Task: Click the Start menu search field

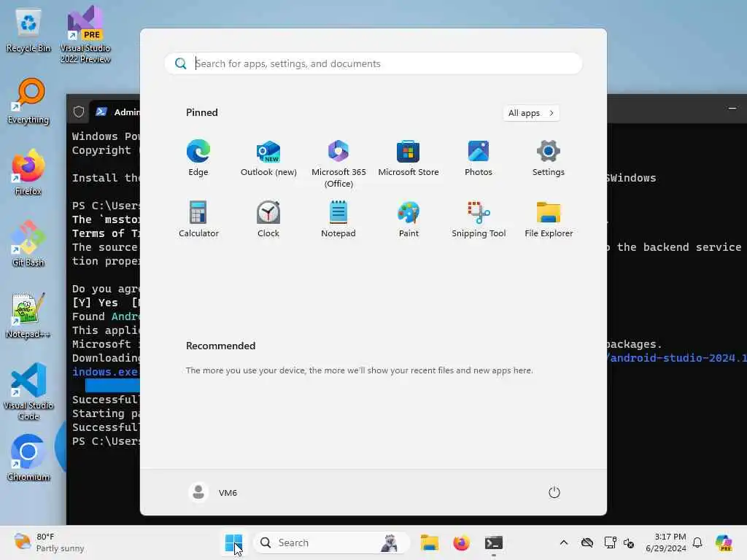Action: point(373,63)
